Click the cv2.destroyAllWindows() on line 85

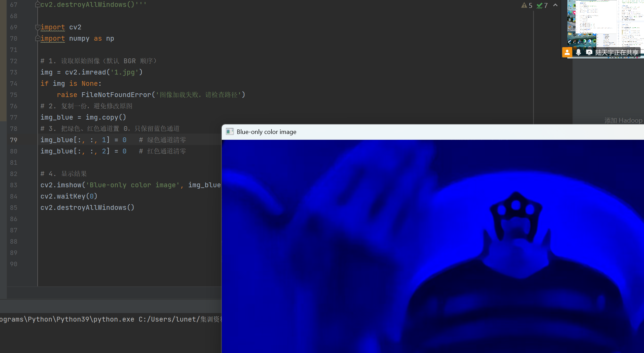click(x=87, y=207)
